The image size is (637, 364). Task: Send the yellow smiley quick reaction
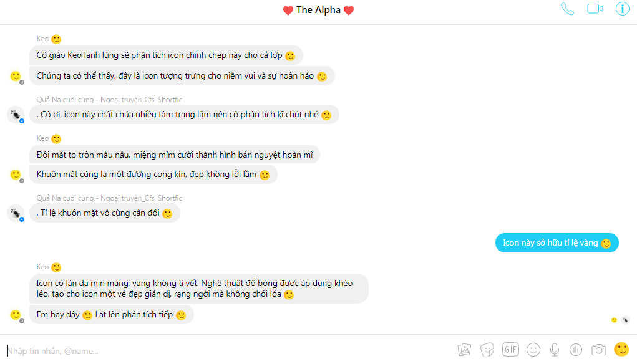621,349
